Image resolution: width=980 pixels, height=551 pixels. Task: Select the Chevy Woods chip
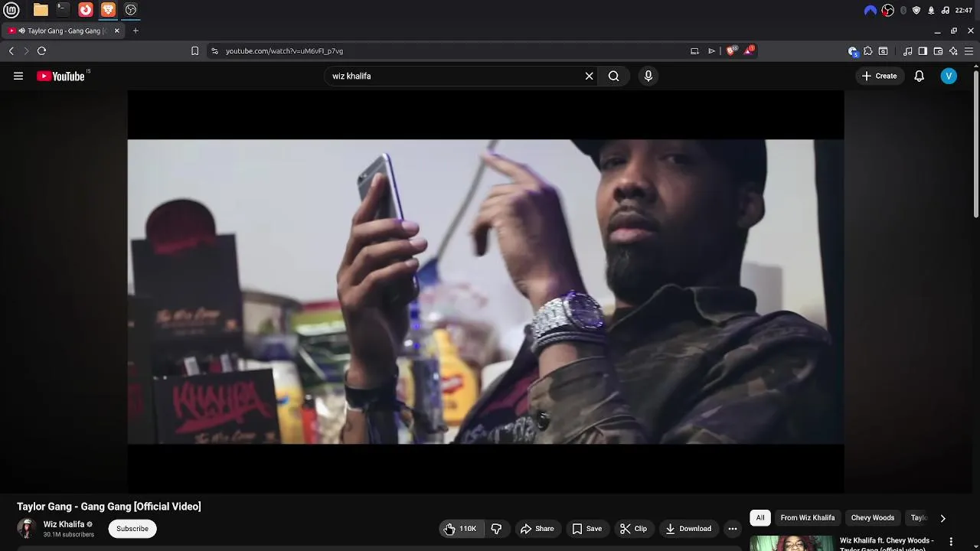[873, 518]
